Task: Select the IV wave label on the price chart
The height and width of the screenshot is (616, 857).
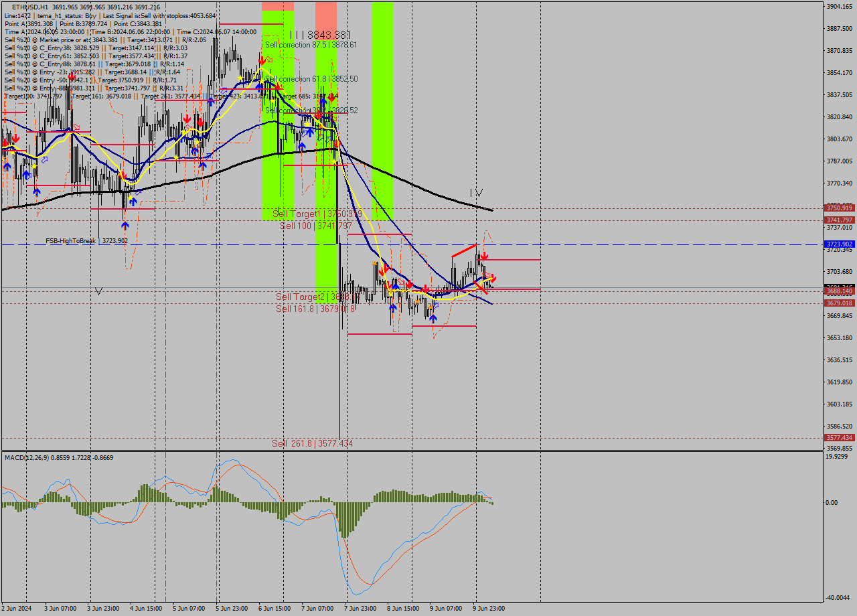Action: click(477, 194)
